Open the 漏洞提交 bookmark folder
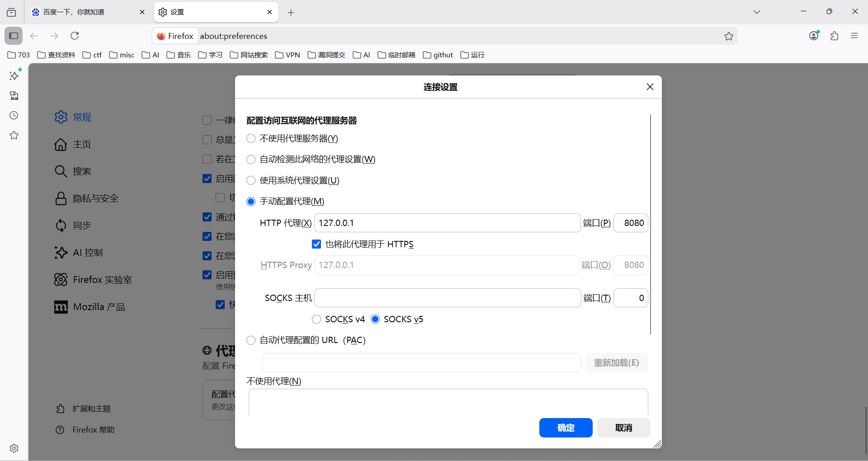Screen dimensions: 868x461 [x=326, y=55]
